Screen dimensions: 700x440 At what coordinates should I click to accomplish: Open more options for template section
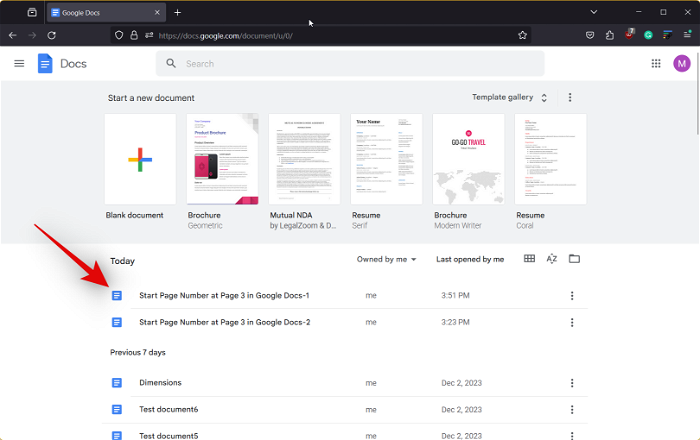click(x=570, y=97)
